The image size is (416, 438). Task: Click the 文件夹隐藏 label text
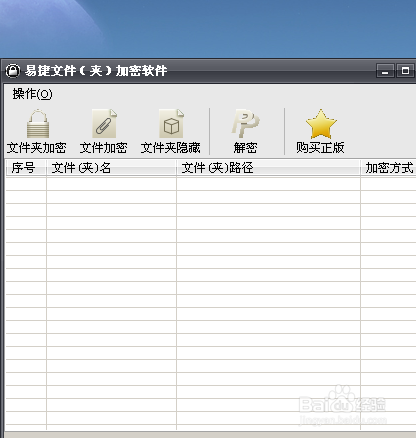coord(171,148)
